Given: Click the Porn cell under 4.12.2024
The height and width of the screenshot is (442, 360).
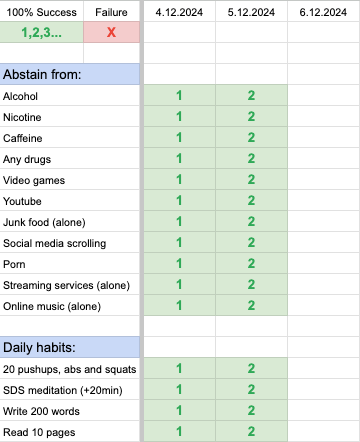Looking at the screenshot, I should [179, 264].
